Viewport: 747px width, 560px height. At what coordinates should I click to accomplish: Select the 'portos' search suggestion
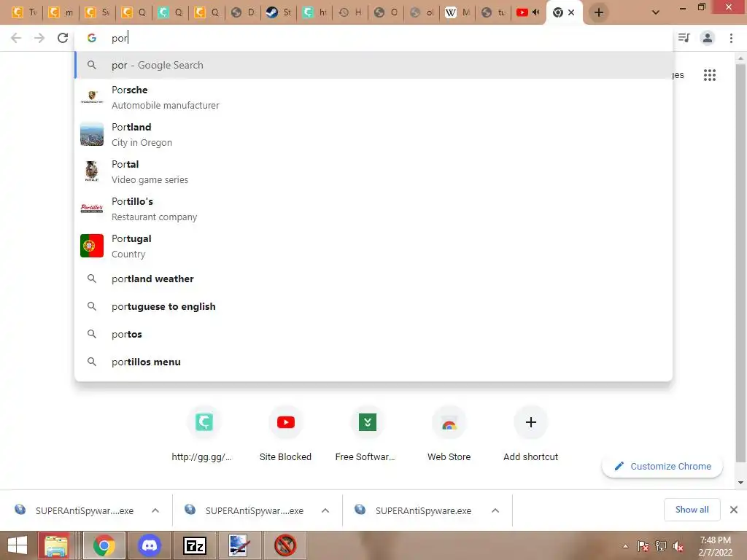click(x=374, y=334)
